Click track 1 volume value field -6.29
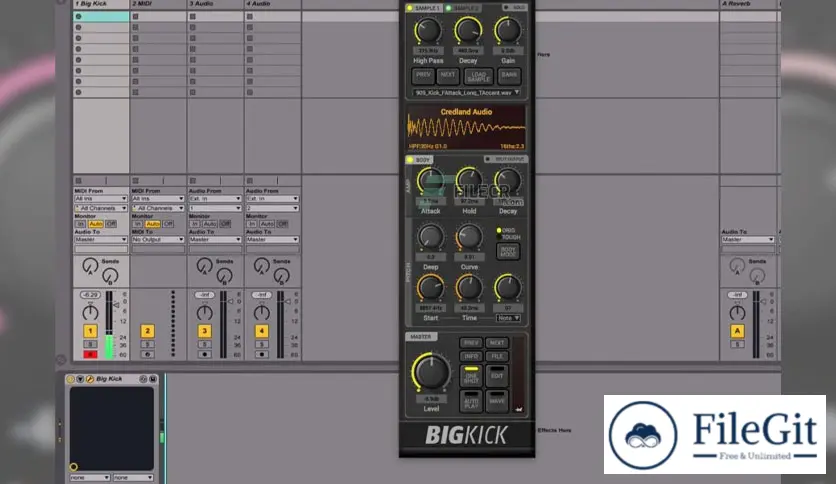Viewport: 836px width, 484px height. point(90,295)
